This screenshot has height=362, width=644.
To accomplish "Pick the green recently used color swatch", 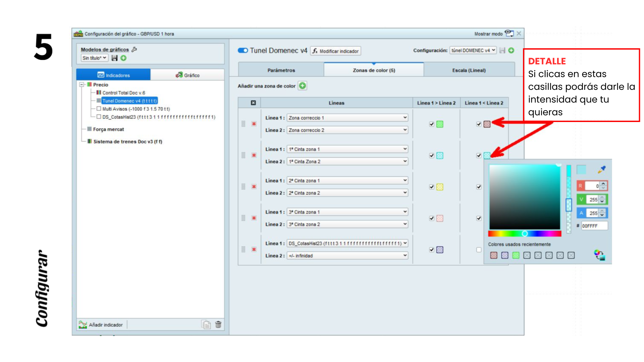I will click(516, 255).
